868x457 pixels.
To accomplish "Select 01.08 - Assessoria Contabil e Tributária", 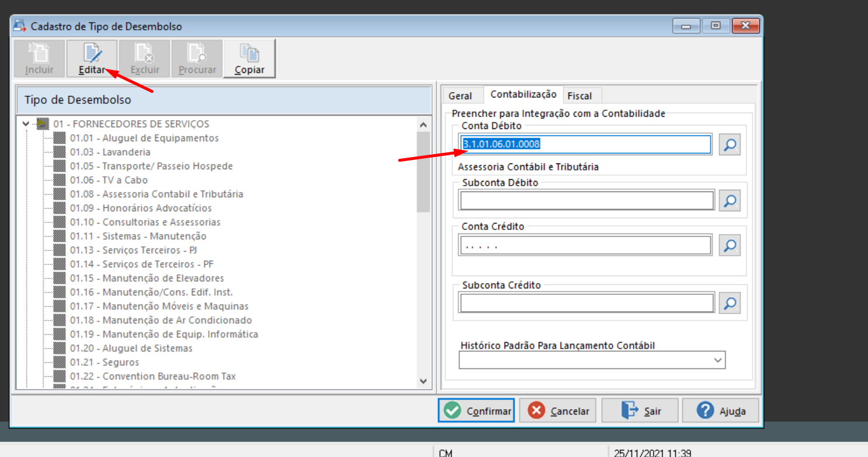I will click(156, 194).
